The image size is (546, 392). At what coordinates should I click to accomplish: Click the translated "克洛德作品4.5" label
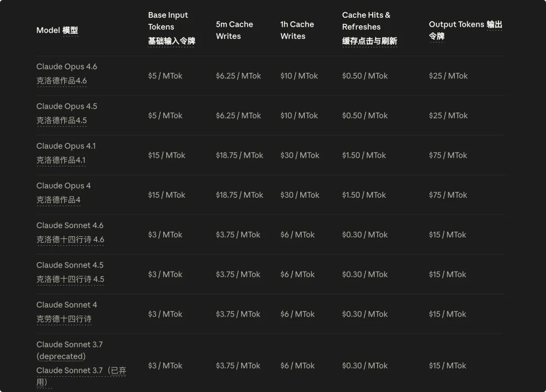tap(62, 120)
